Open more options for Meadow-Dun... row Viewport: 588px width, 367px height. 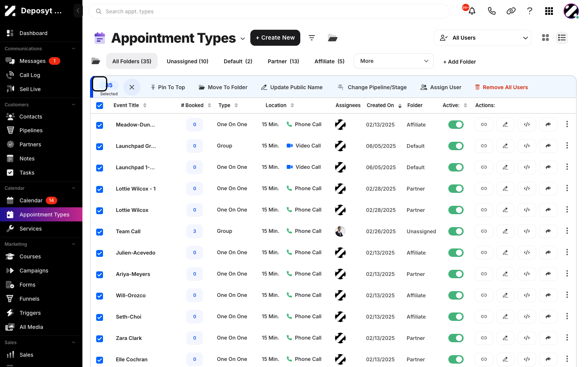tap(567, 124)
